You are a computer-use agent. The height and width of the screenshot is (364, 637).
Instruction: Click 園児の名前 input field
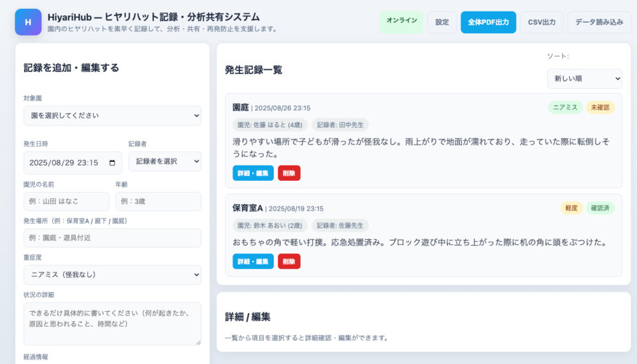point(66,202)
